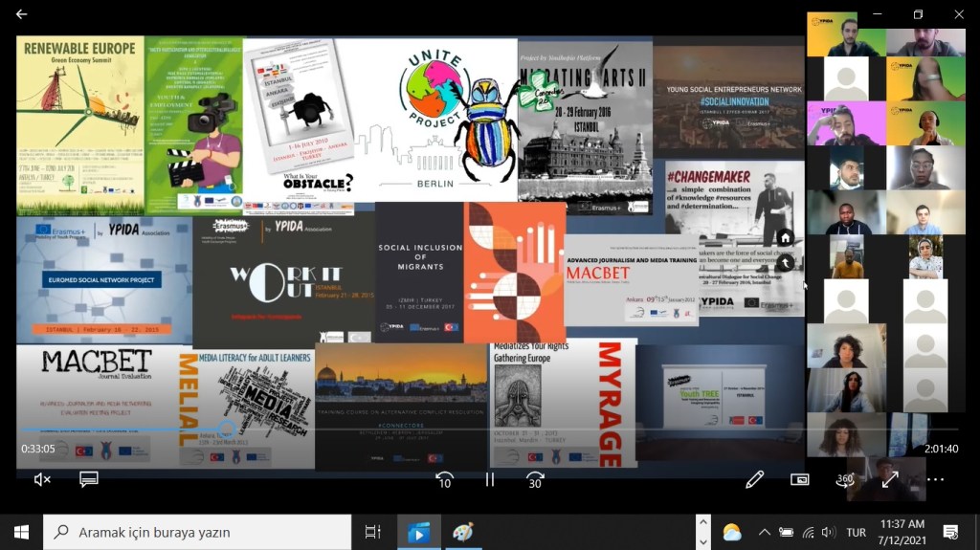This screenshot has width=980, height=550.
Task: Open the Windows Start menu
Action: [x=21, y=532]
